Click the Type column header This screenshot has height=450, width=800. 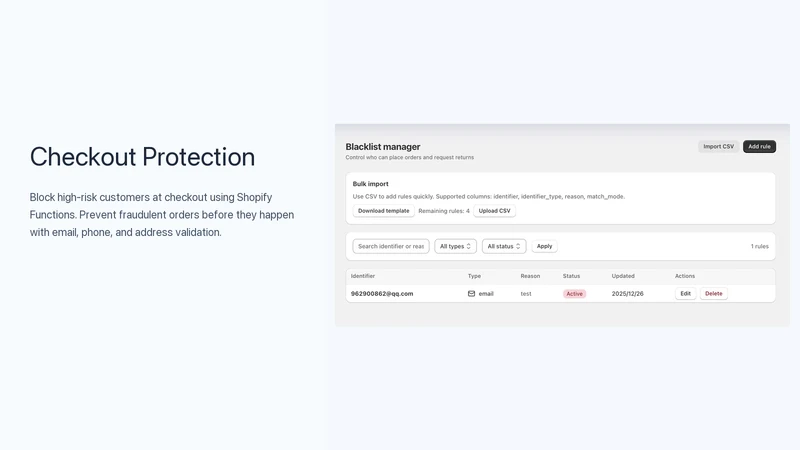click(474, 276)
